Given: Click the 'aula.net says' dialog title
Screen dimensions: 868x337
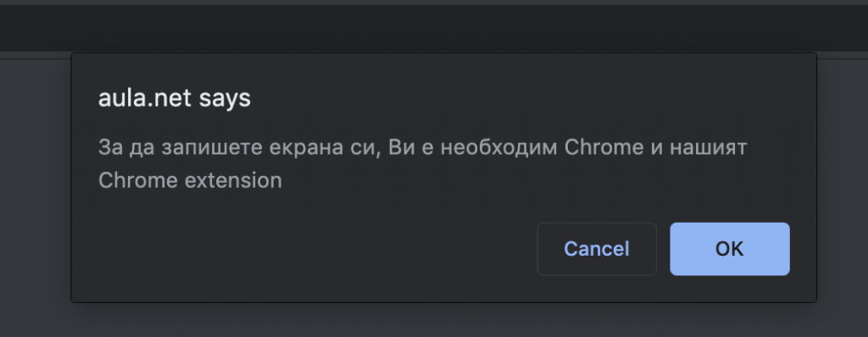Looking at the screenshot, I should [x=175, y=98].
